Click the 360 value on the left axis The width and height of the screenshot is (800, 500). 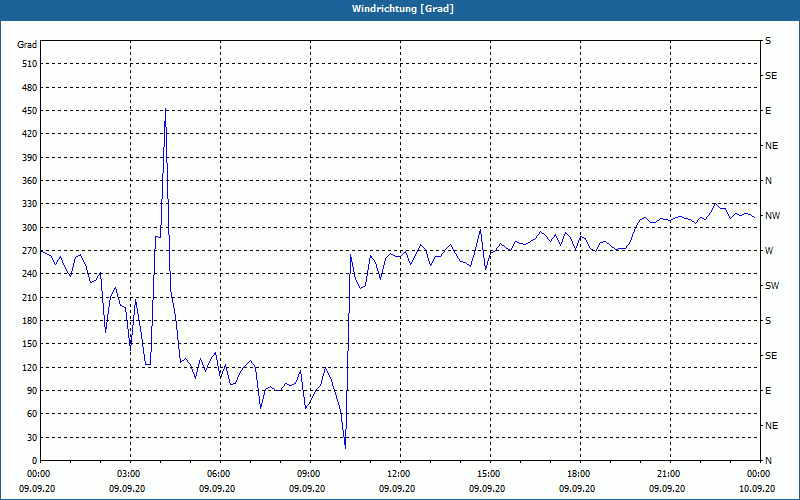click(x=29, y=181)
